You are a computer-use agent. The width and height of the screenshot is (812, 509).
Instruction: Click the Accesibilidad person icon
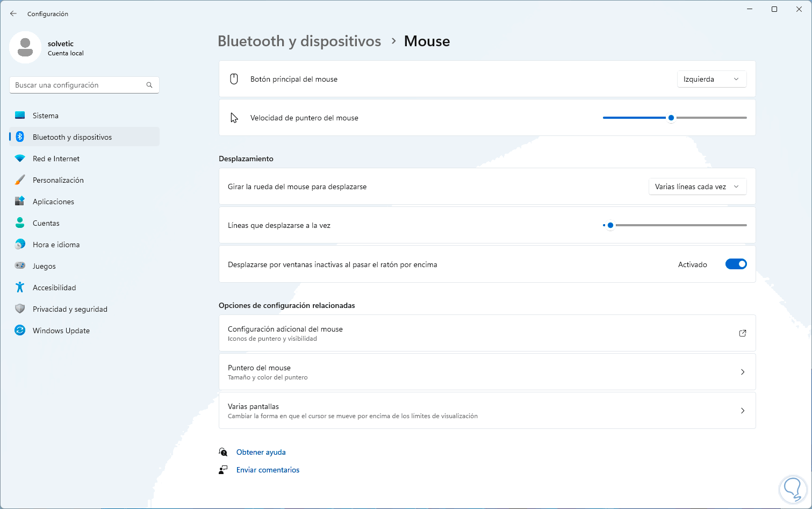pyautogui.click(x=20, y=288)
